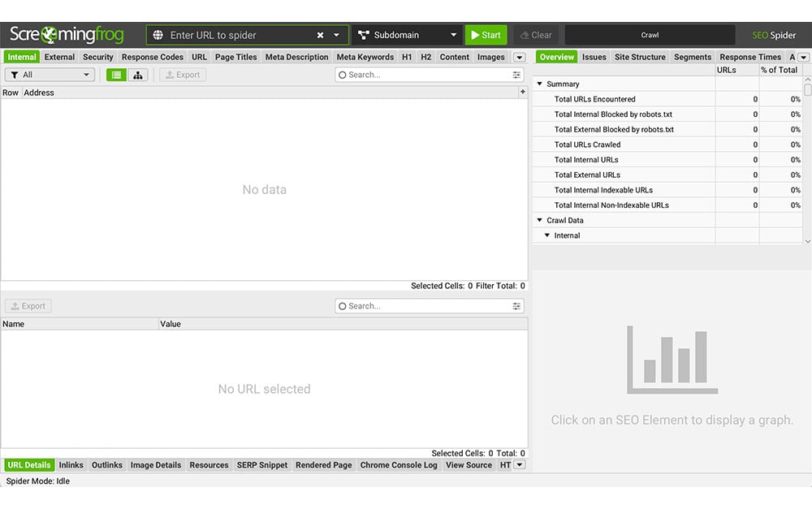Screen dimensions: 812x509
Task: Open advanced search settings via the top sliders icon
Action: click(x=516, y=74)
